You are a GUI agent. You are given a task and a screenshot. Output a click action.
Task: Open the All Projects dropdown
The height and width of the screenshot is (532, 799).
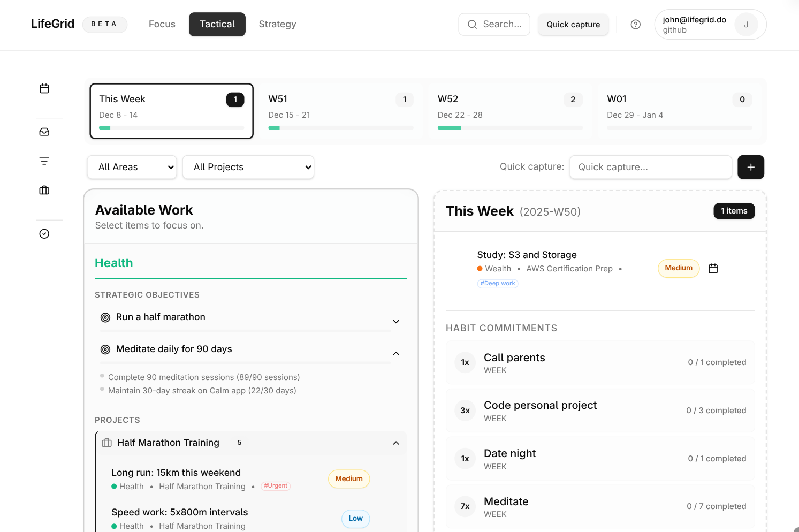(x=248, y=167)
